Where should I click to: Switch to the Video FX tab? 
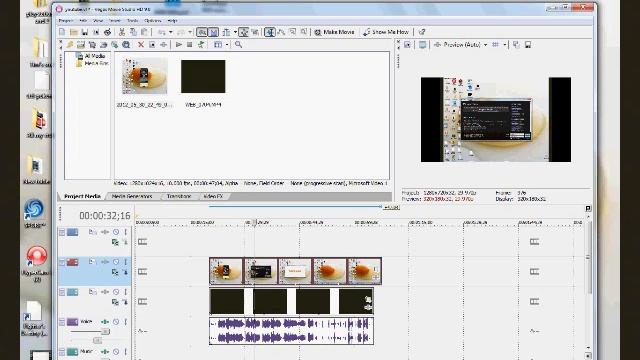pos(213,196)
